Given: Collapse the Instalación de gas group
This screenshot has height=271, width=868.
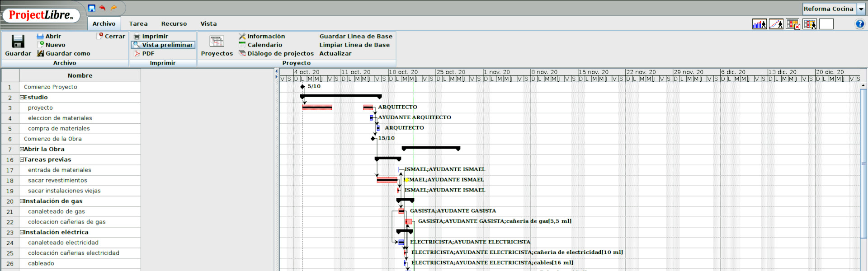Looking at the screenshot, I should 22,201.
